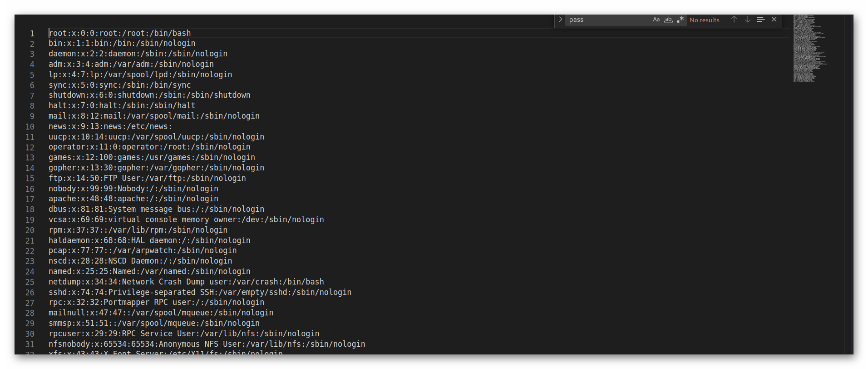Screen dimensions: 868x369
Task: Click line number 25 in gutter
Action: 30,282
